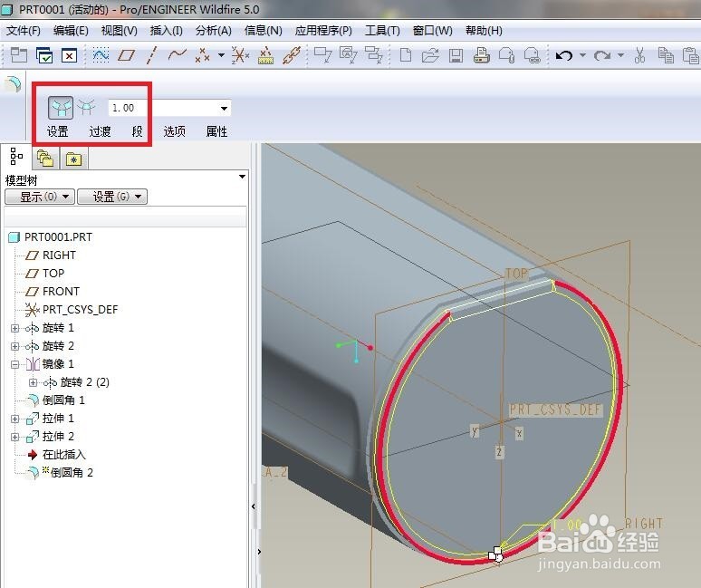The height and width of the screenshot is (588, 701).
Task: Select the TOP datum plane in tree
Action: coord(53,274)
